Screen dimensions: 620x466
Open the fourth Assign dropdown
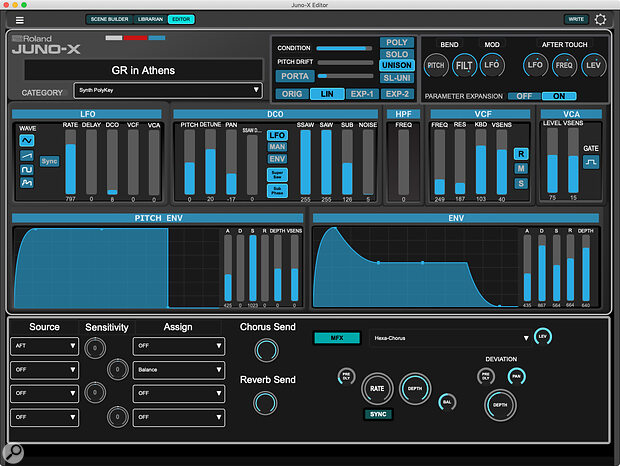[179, 417]
